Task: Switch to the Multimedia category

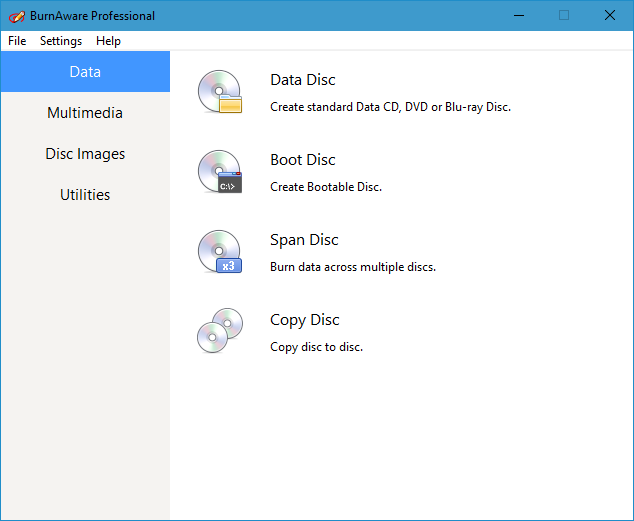Action: point(85,113)
